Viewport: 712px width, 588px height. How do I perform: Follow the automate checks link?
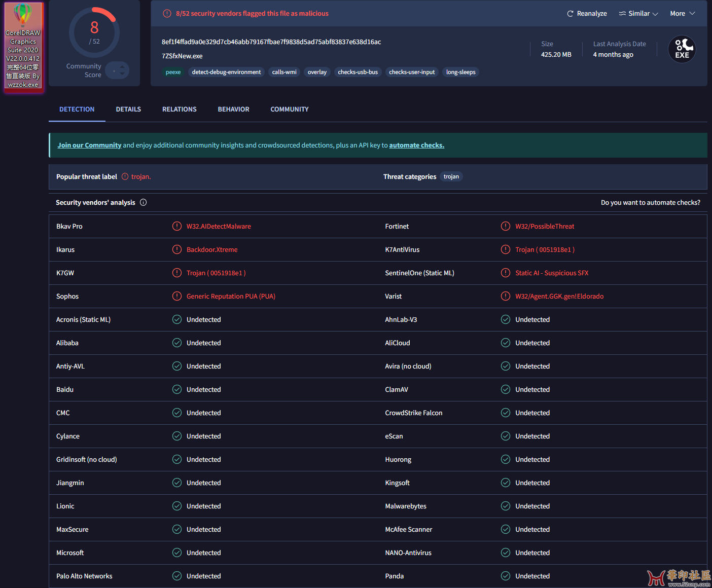(x=417, y=145)
